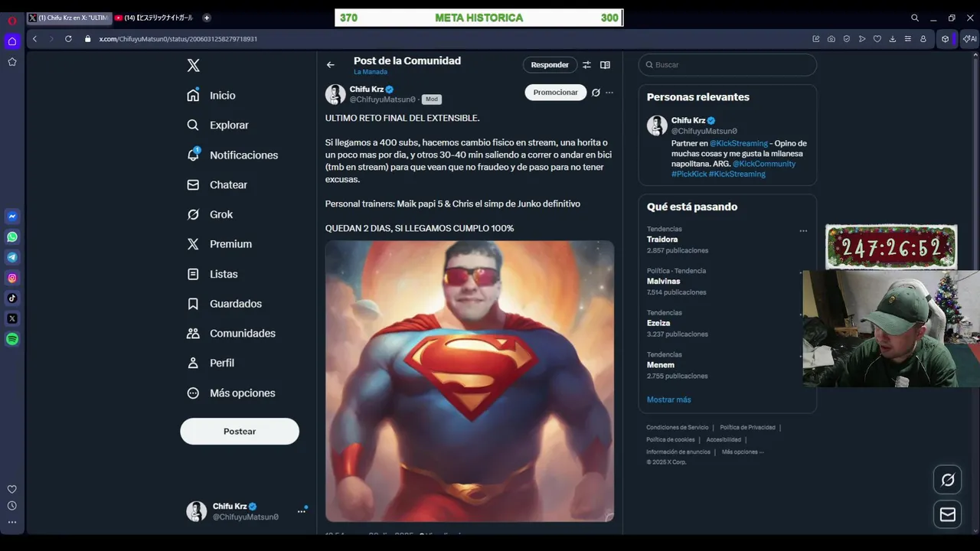Open the @KickStreaming mention link
Image resolution: width=980 pixels, height=551 pixels.
[x=739, y=143]
